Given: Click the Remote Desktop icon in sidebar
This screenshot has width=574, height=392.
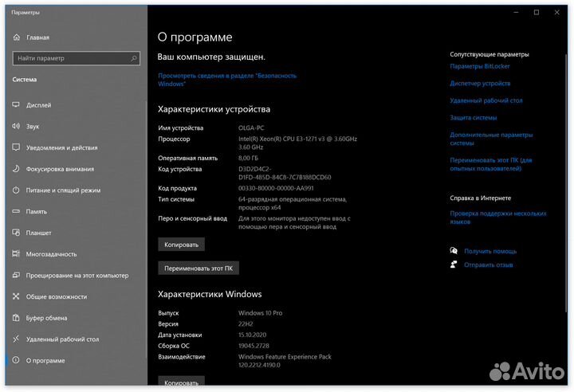Looking at the screenshot, I should click(16, 339).
